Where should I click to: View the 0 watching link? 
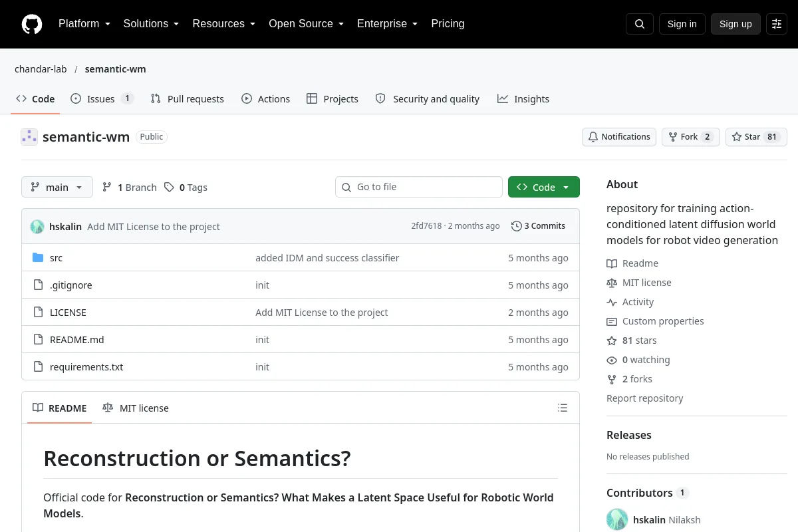click(x=638, y=360)
